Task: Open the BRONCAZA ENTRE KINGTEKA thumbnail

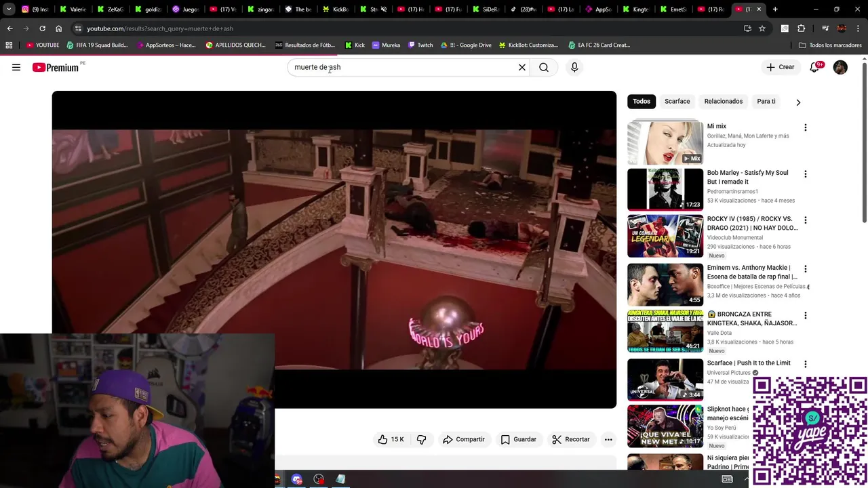Action: [x=665, y=331]
